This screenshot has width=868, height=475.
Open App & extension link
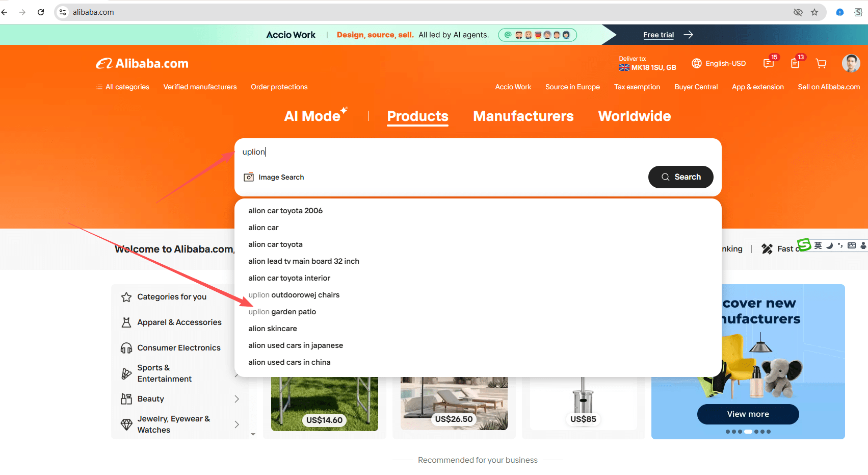758,87
